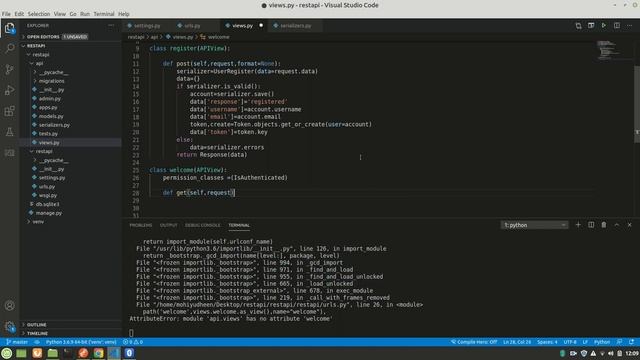Open notifications bell in status bar
This screenshot has width=640, height=360.
tap(631, 342)
